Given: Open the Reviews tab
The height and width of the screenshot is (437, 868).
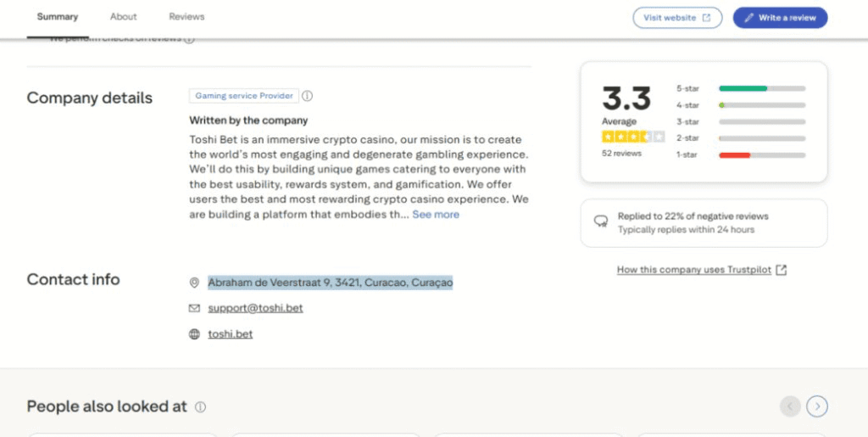Looking at the screenshot, I should 186,17.
